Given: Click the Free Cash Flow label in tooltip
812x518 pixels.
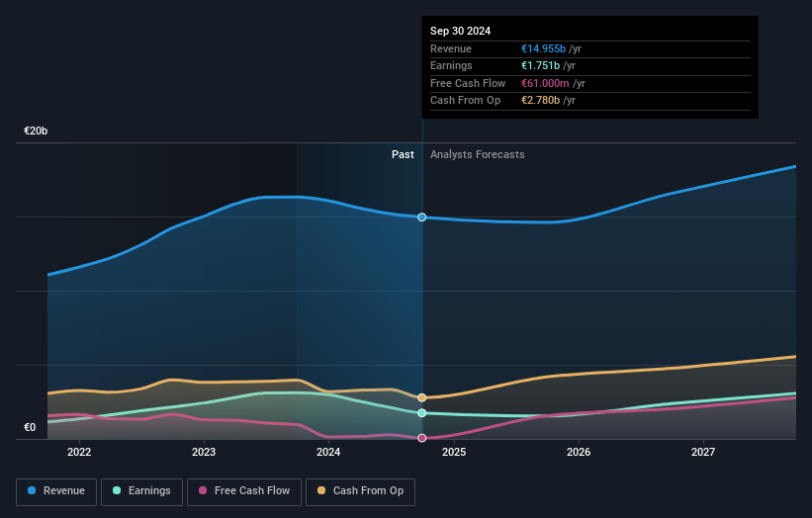Looking at the screenshot, I should point(468,83).
